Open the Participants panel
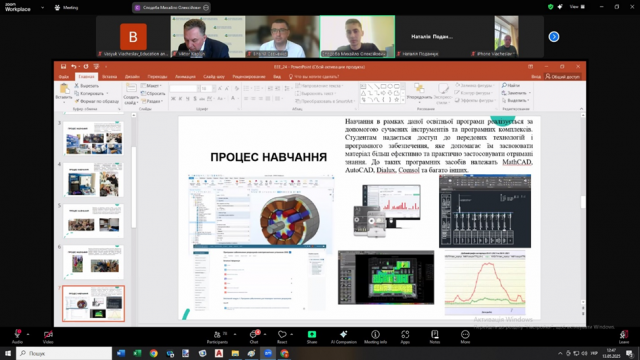Image resolution: width=640 pixels, height=360 pixels. click(x=218, y=337)
